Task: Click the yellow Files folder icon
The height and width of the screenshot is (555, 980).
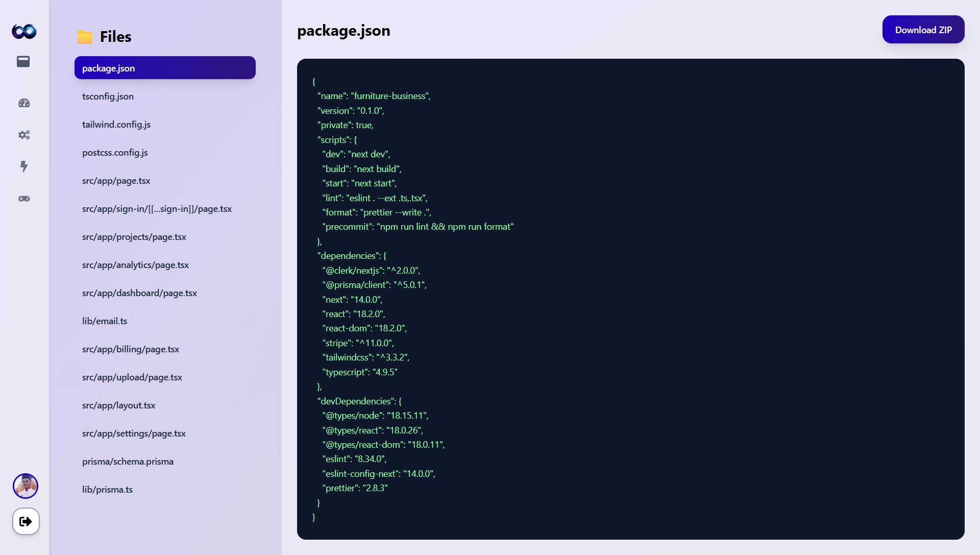Action: point(85,37)
